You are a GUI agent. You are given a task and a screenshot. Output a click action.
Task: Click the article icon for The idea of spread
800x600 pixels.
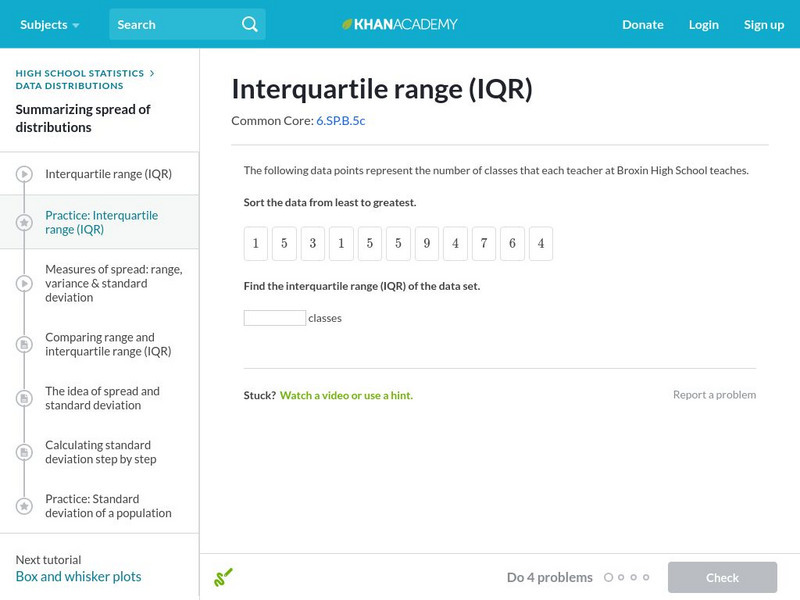(24, 399)
